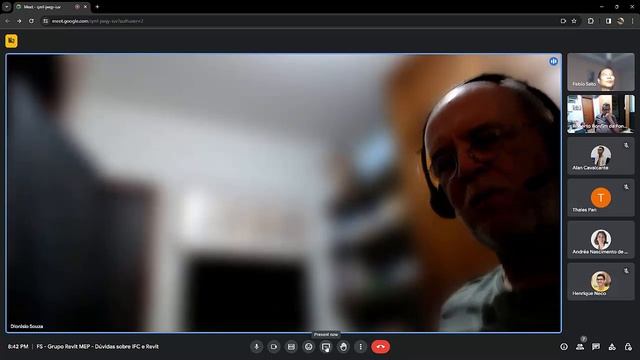The height and width of the screenshot is (360, 640).
Task: Click Henrique's muted mic icon
Action: pos(626,271)
